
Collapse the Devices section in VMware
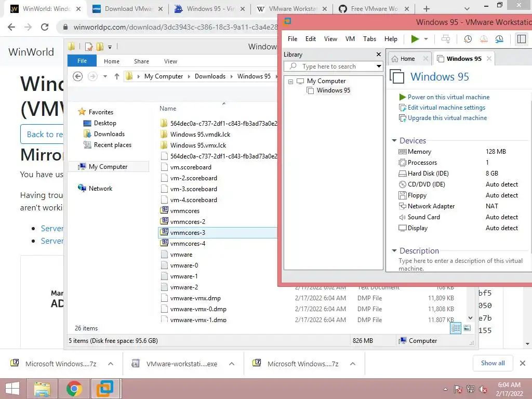tap(394, 140)
